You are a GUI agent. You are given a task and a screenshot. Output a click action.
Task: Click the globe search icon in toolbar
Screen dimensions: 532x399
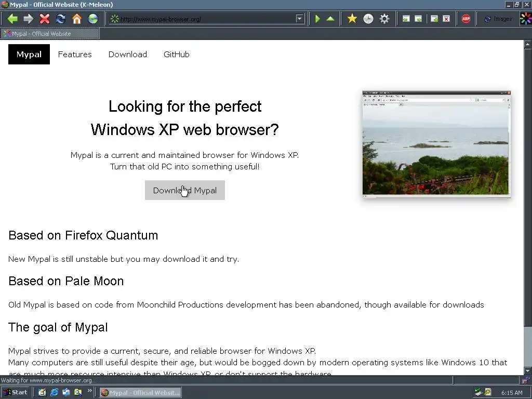point(93,19)
